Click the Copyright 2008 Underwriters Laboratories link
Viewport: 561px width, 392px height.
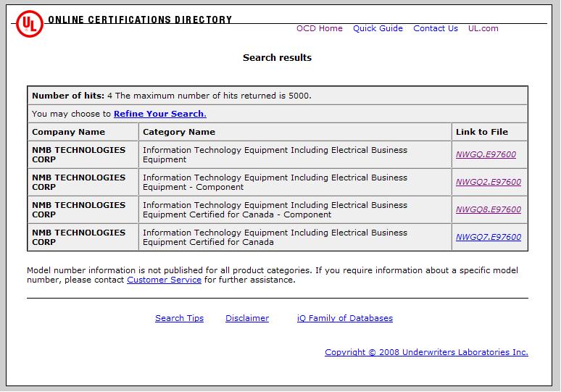(426, 352)
